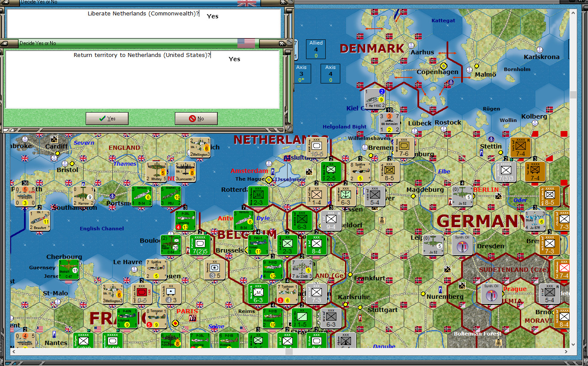Select the P-51D Mustang counter
This screenshot has width=588, height=366.
coord(273,270)
